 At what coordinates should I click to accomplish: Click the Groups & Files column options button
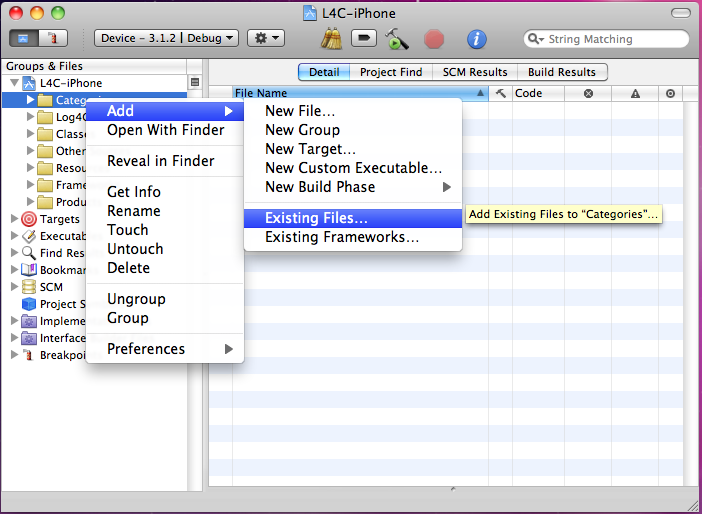pyautogui.click(x=195, y=82)
